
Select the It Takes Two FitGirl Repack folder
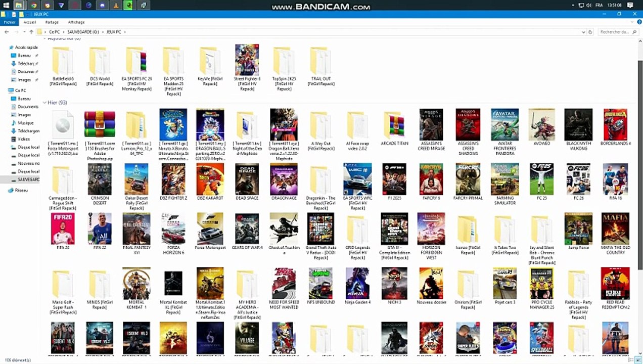pos(504,235)
